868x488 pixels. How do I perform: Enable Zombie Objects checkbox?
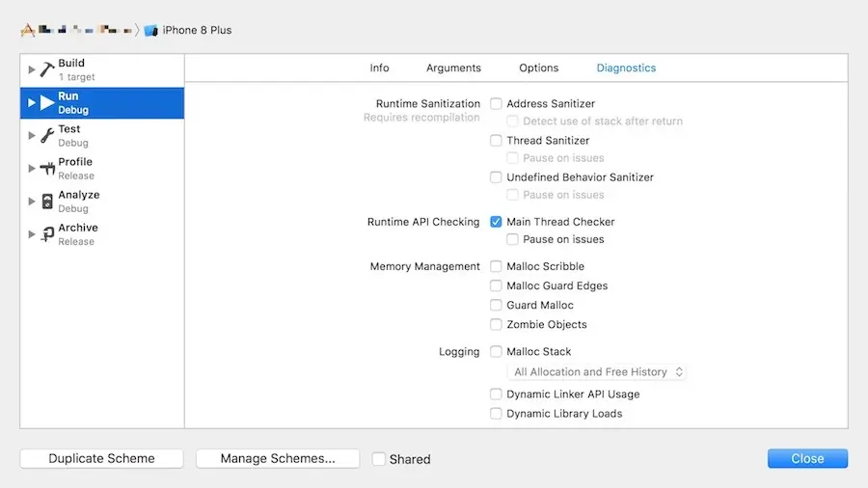point(496,325)
